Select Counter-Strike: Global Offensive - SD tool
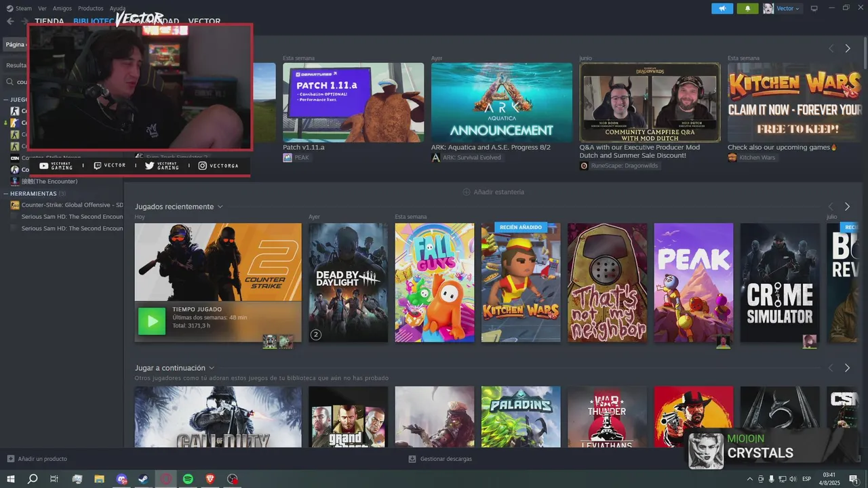 [x=72, y=205]
